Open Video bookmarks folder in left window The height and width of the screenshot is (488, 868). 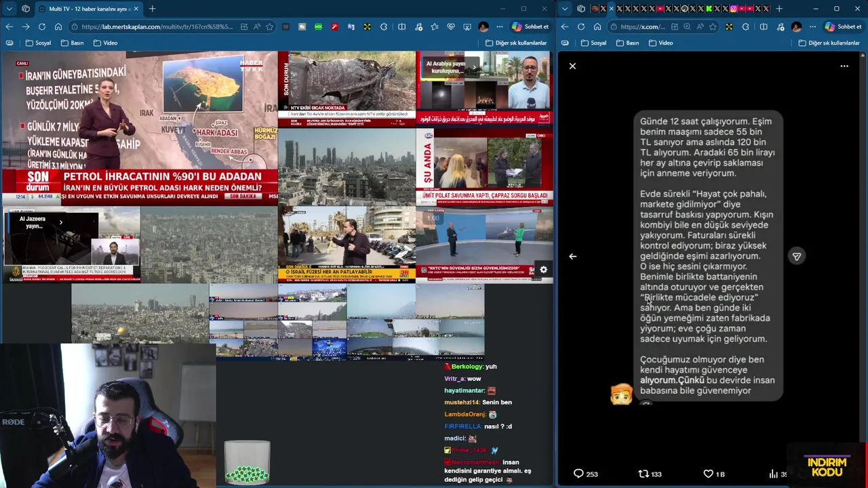105,43
